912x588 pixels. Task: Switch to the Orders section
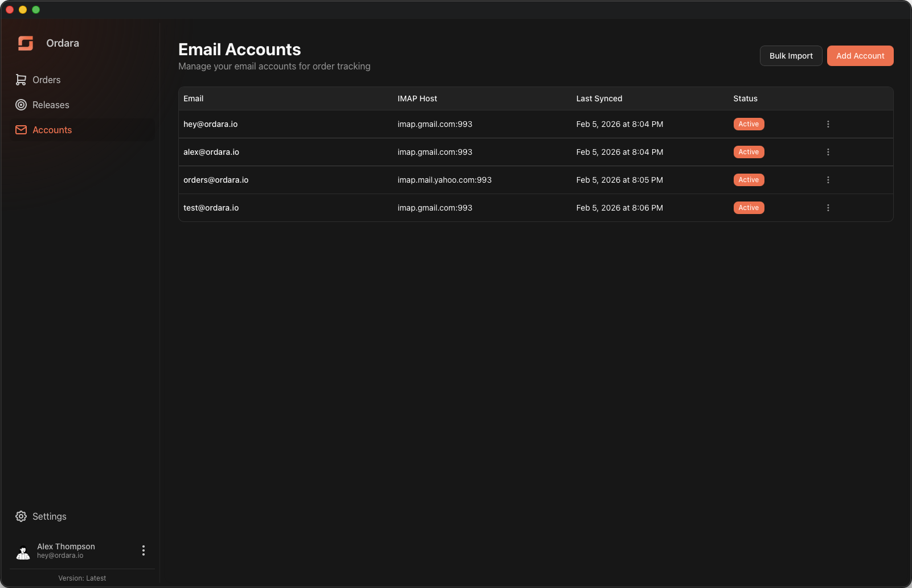pyautogui.click(x=46, y=80)
